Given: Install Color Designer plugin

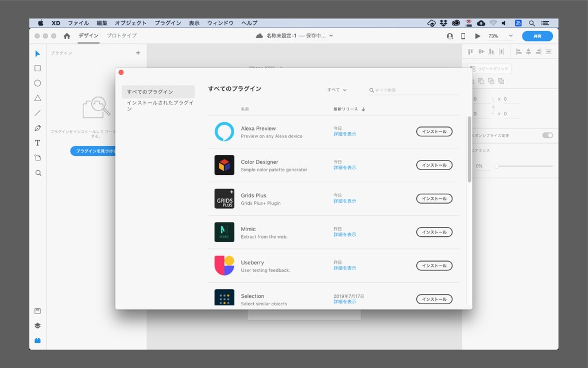Looking at the screenshot, I should tap(434, 165).
